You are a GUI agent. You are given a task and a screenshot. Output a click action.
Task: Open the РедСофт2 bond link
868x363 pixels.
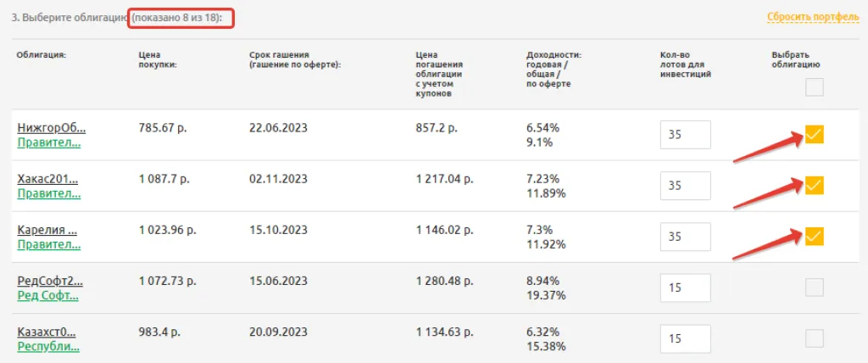tap(50, 281)
